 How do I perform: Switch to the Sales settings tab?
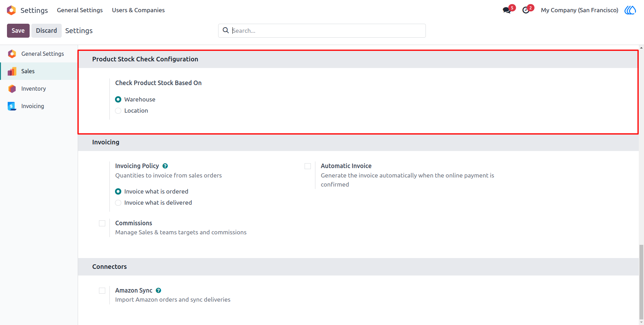click(39, 71)
